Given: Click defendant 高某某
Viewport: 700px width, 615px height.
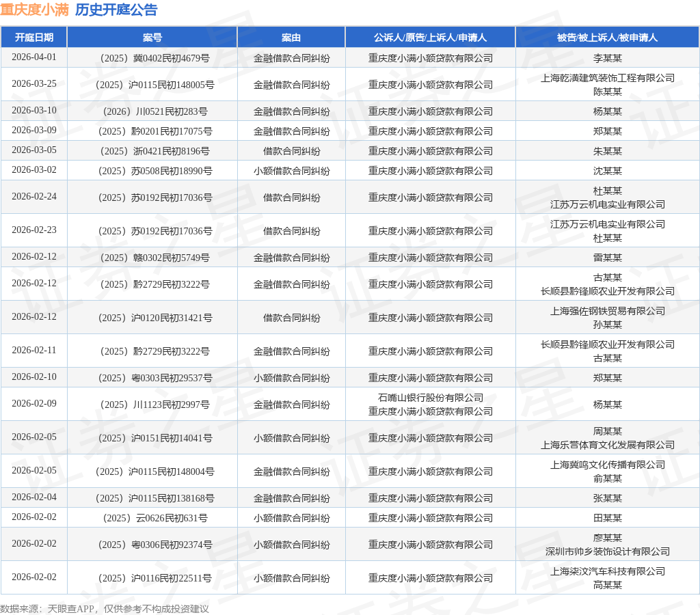Looking at the screenshot, I should tap(607, 585).
